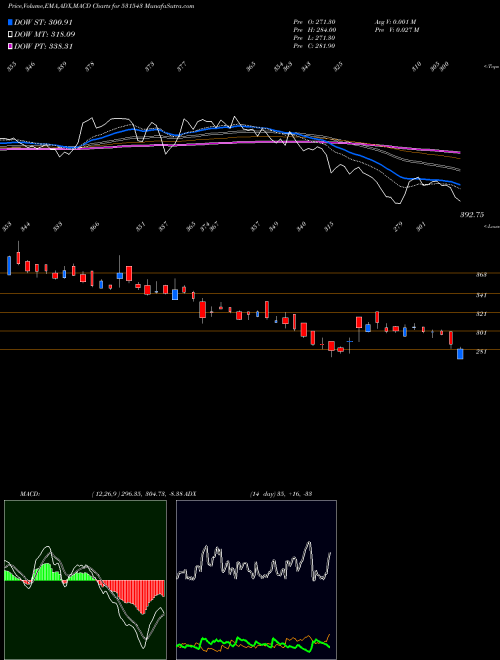The width and height of the screenshot is (500, 660).
Task: Click the 279 low value label
Action: pos(398,226)
